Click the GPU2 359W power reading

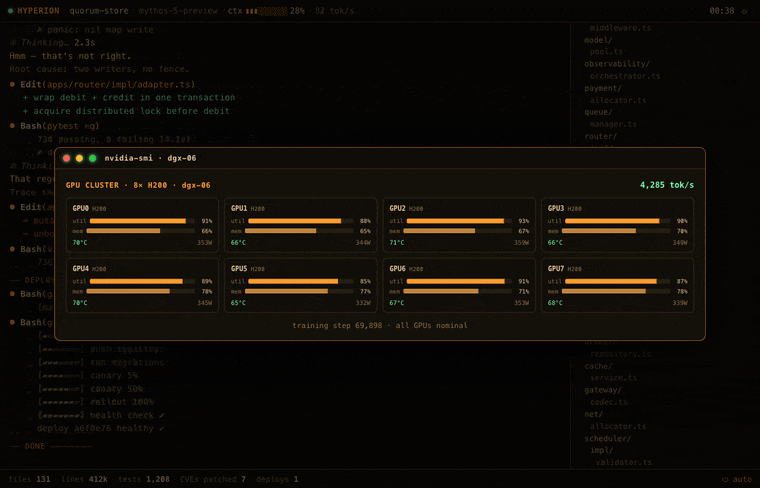522,242
